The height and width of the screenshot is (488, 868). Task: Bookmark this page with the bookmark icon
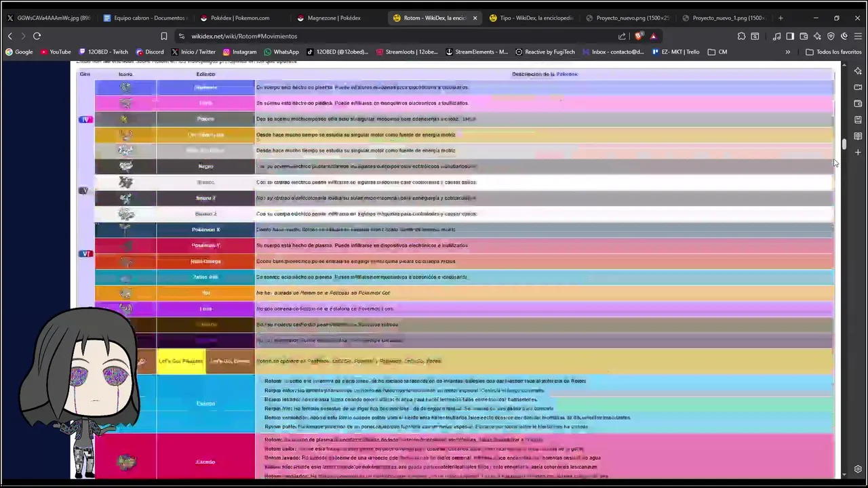pyautogui.click(x=163, y=36)
